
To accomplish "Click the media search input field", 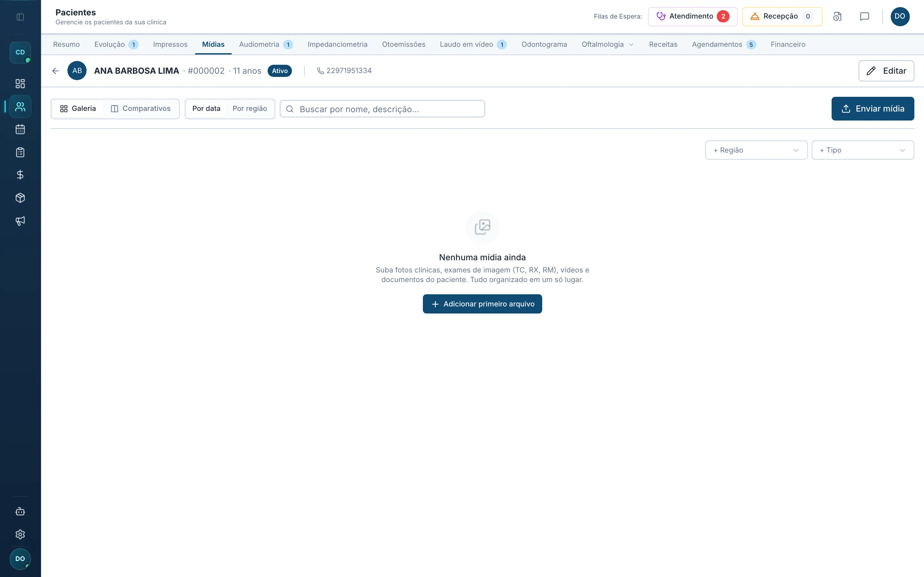I will coord(382,109).
